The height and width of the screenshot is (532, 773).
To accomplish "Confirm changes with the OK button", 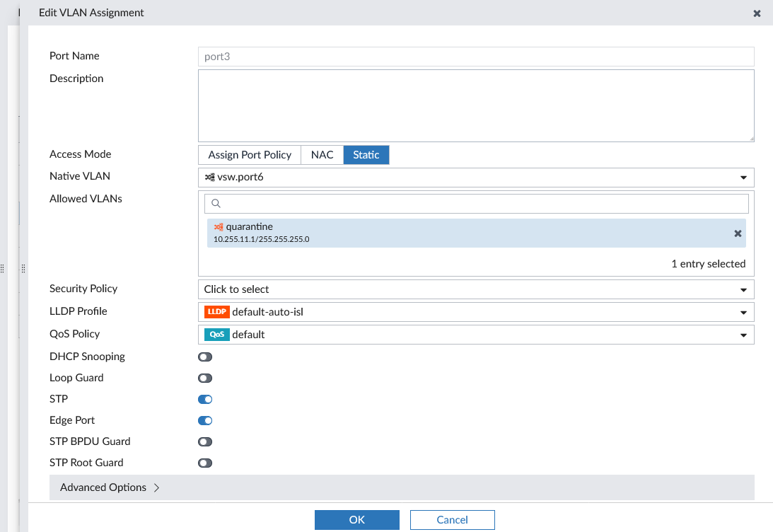I will pyautogui.click(x=356, y=519).
